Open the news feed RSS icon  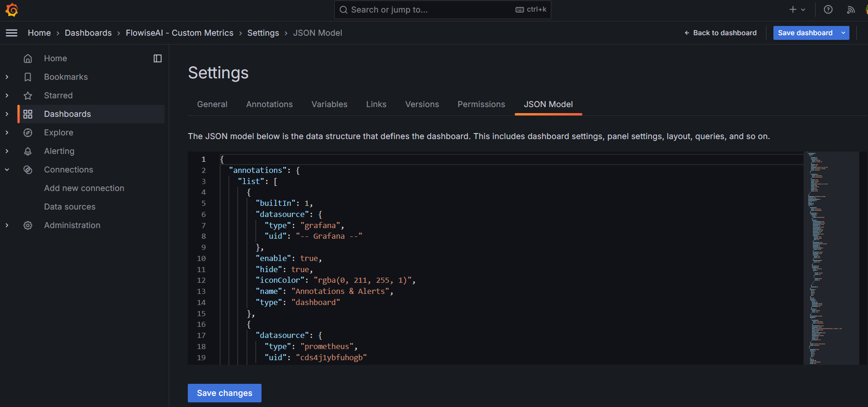pyautogui.click(x=851, y=10)
